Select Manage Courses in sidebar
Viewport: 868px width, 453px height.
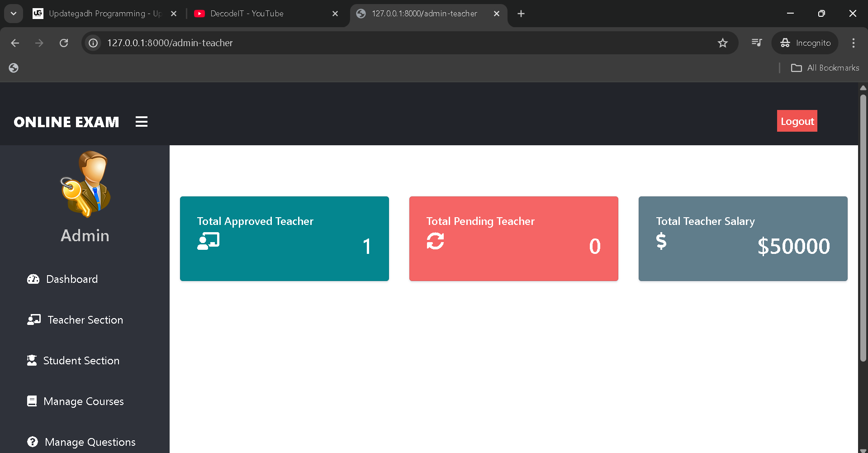pos(83,401)
